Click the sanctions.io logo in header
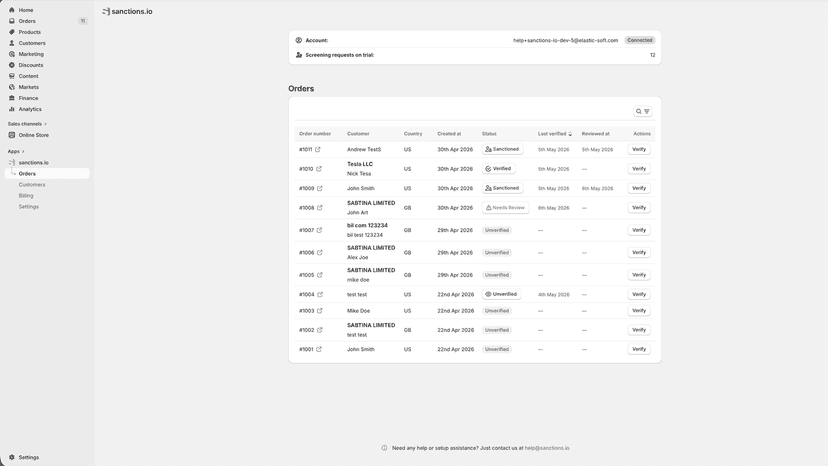 (x=127, y=12)
